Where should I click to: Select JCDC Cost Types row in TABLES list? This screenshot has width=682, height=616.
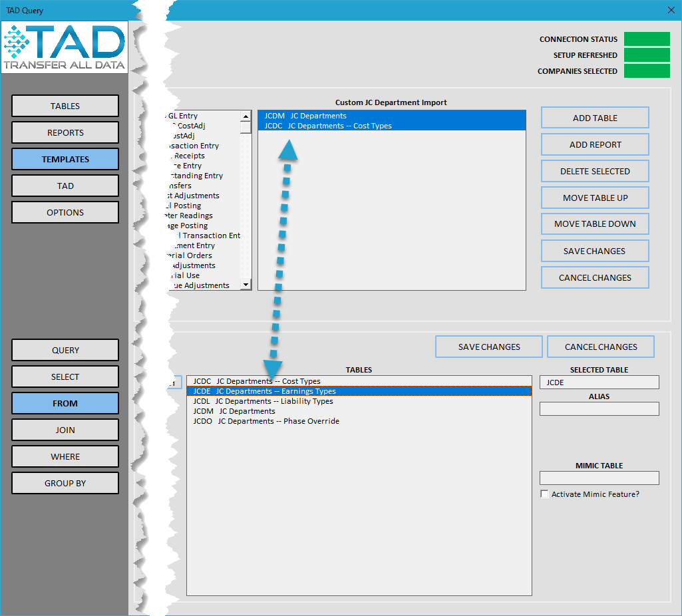coord(359,381)
